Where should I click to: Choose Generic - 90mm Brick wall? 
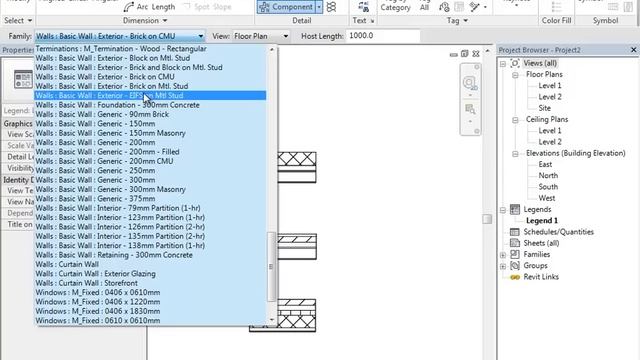150,114
